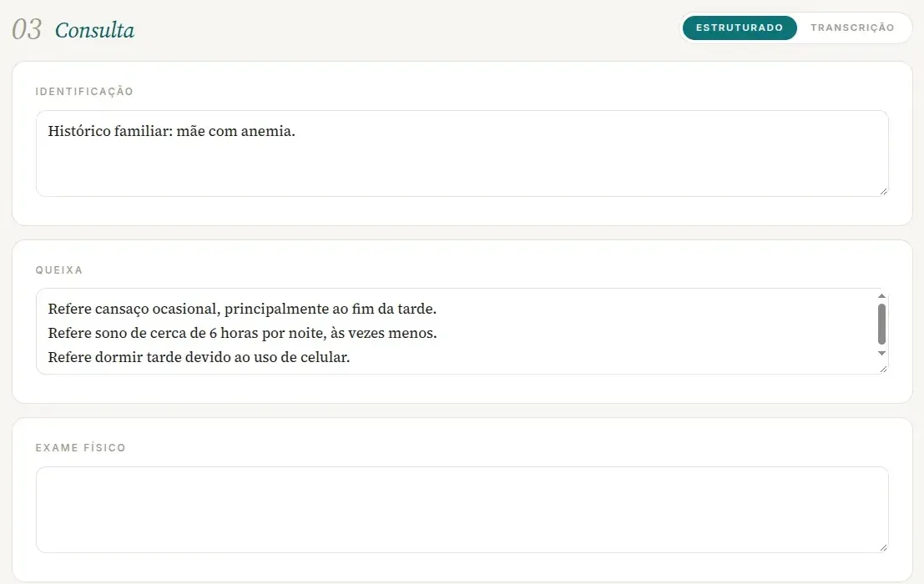Click into the empty Exame Físico field
The width and height of the screenshot is (924, 584).
[462, 510]
